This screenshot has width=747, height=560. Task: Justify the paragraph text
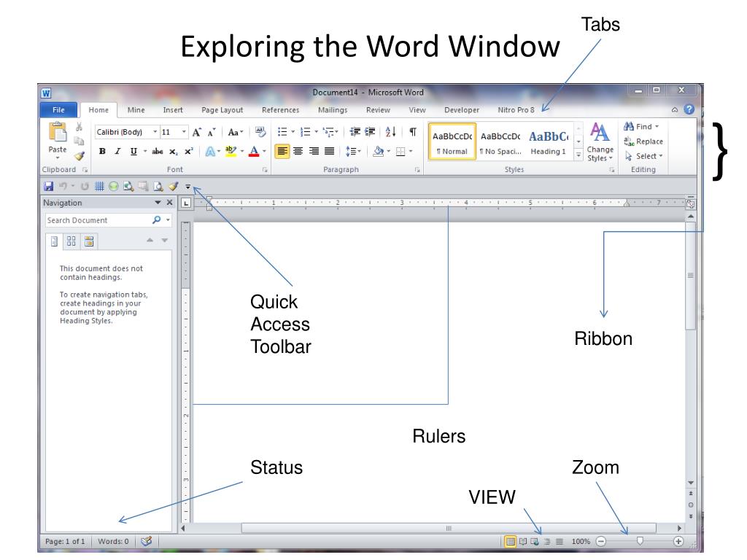(x=329, y=152)
